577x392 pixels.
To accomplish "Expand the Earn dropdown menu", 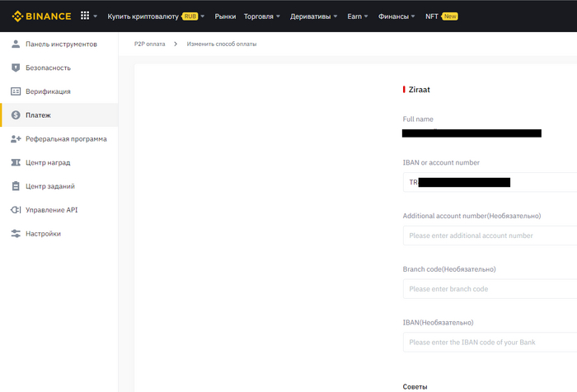I will [x=359, y=16].
